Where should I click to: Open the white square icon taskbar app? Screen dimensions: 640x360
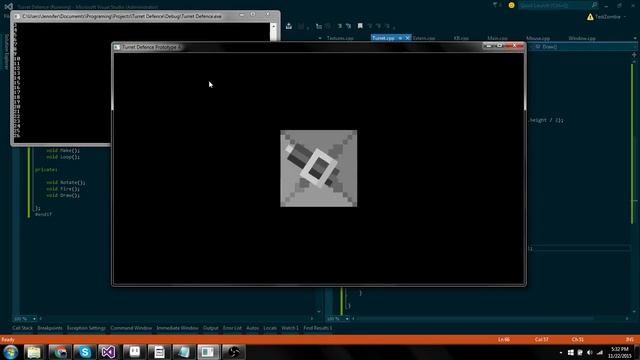pyautogui.click(x=134, y=352)
